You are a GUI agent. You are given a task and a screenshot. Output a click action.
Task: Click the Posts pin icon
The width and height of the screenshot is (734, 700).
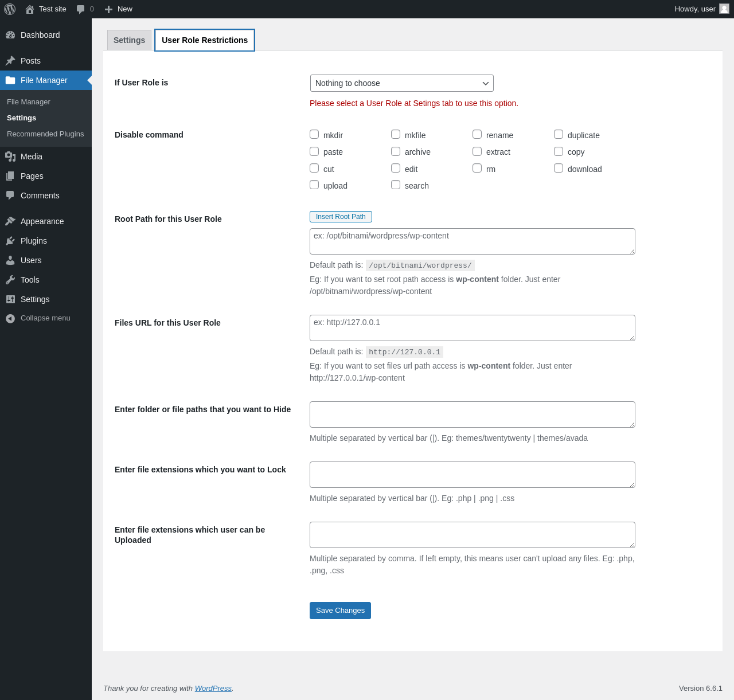[10, 61]
